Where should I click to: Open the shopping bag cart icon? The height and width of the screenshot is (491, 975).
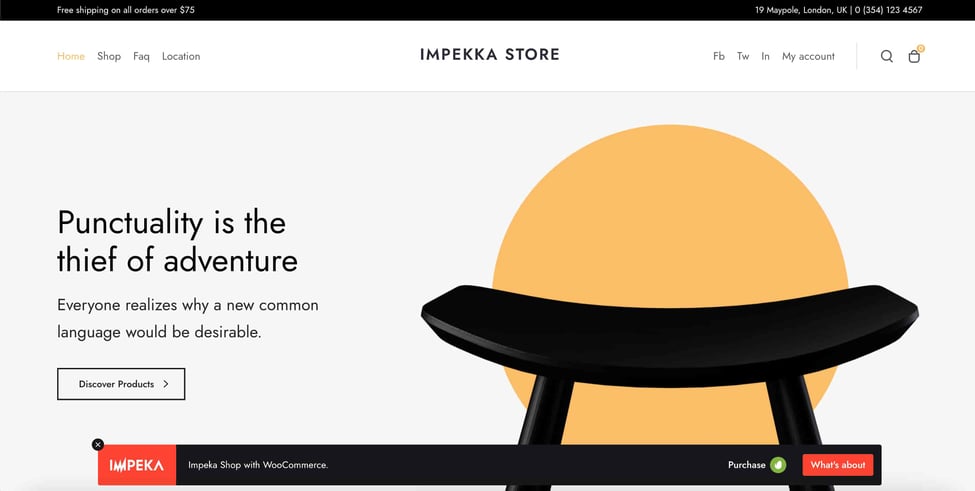[x=914, y=57]
